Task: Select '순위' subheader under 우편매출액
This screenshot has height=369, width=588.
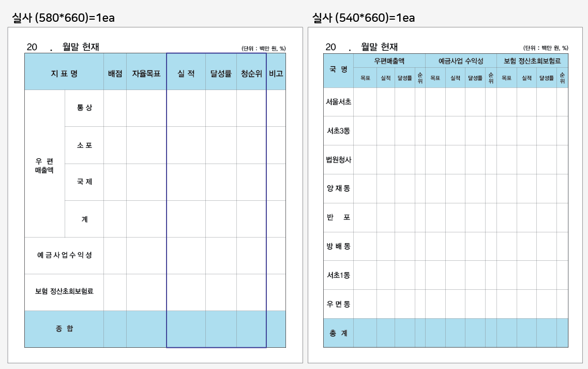Action: tap(420, 78)
